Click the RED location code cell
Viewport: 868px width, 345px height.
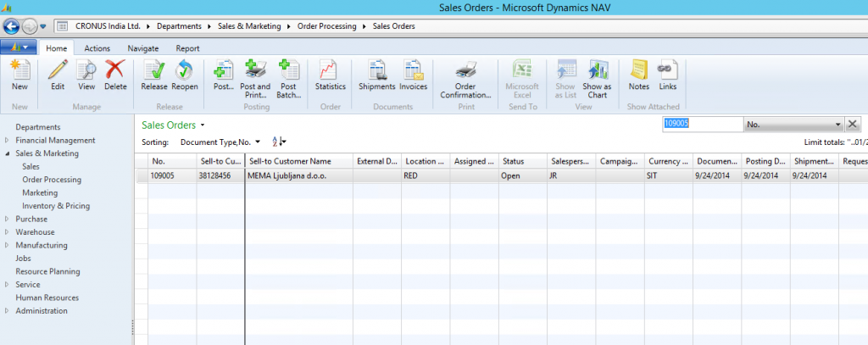click(x=426, y=175)
